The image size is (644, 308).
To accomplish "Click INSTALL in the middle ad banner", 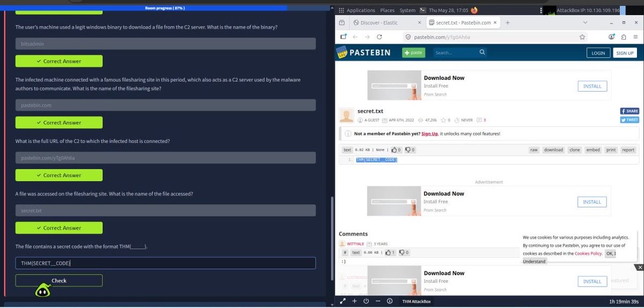I will coord(592,202).
